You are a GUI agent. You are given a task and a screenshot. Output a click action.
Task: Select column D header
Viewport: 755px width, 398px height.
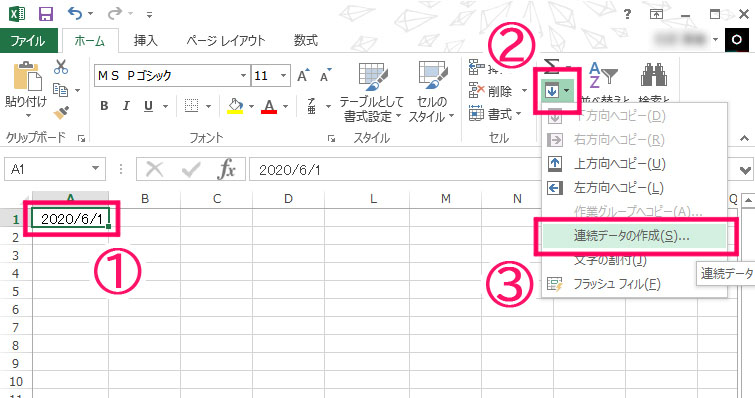point(288,199)
